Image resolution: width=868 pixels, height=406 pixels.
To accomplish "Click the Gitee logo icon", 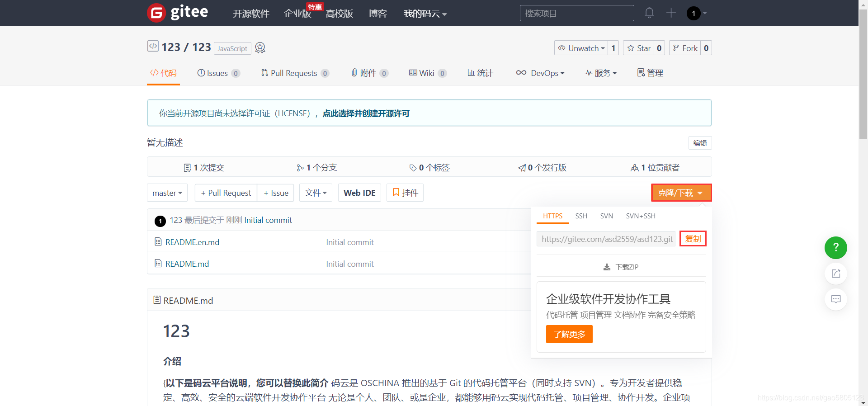I will 156,13.
